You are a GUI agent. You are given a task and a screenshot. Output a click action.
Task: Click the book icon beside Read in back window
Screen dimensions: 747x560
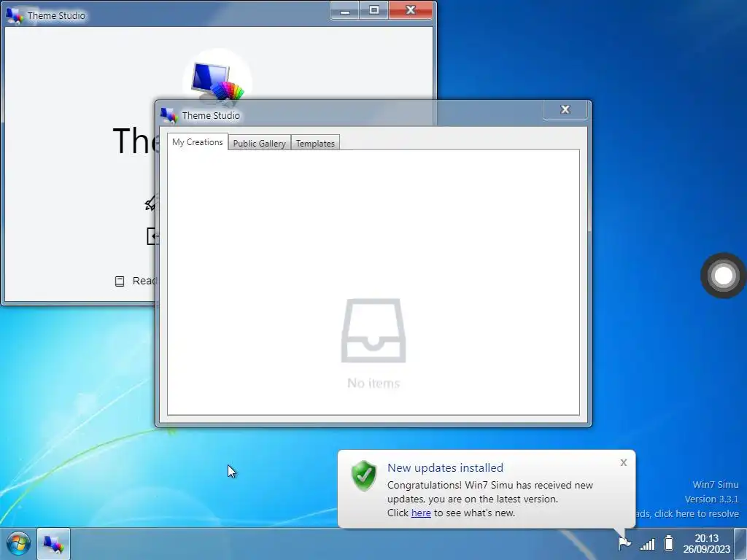(x=120, y=281)
